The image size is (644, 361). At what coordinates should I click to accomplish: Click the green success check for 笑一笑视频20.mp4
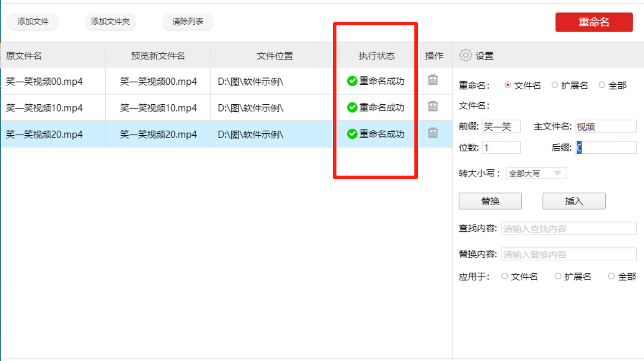click(x=352, y=134)
